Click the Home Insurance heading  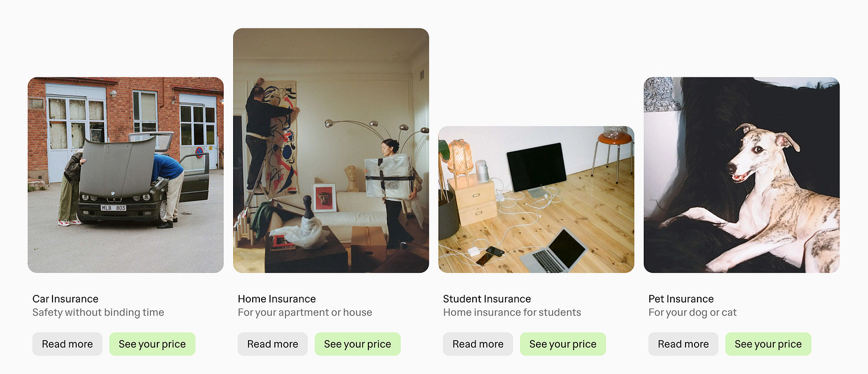[277, 299]
